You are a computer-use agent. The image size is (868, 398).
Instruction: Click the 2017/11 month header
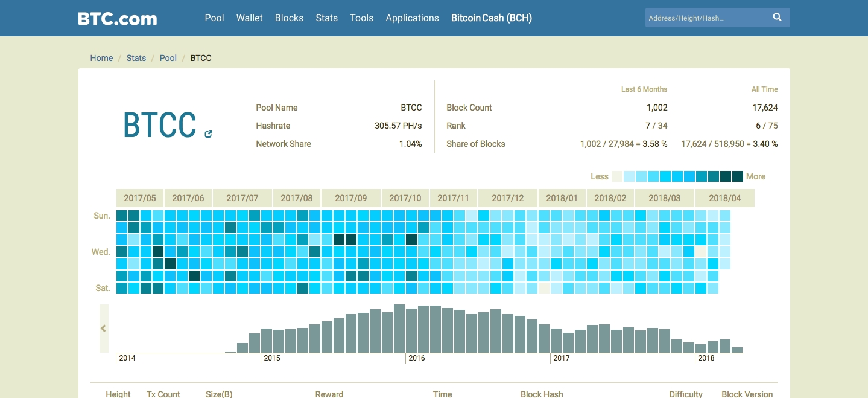[454, 198]
